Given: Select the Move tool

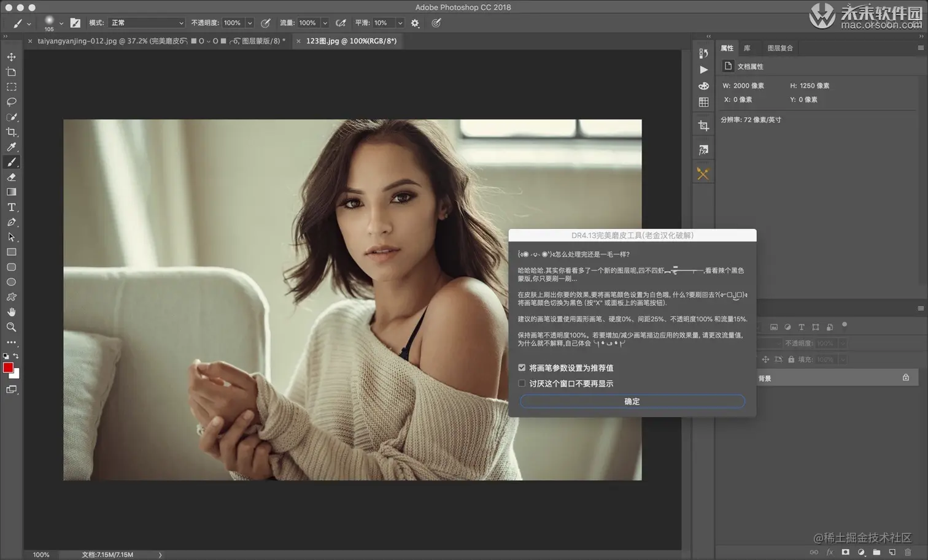Looking at the screenshot, I should coord(11,57).
